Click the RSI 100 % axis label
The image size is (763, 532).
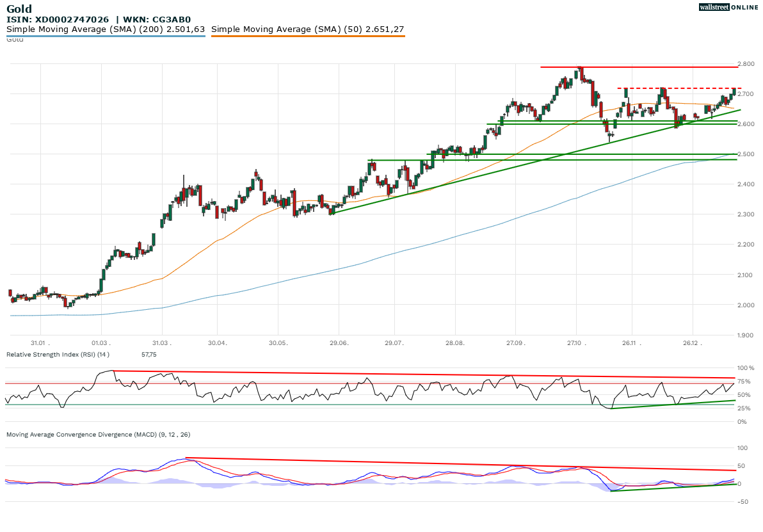click(x=746, y=368)
